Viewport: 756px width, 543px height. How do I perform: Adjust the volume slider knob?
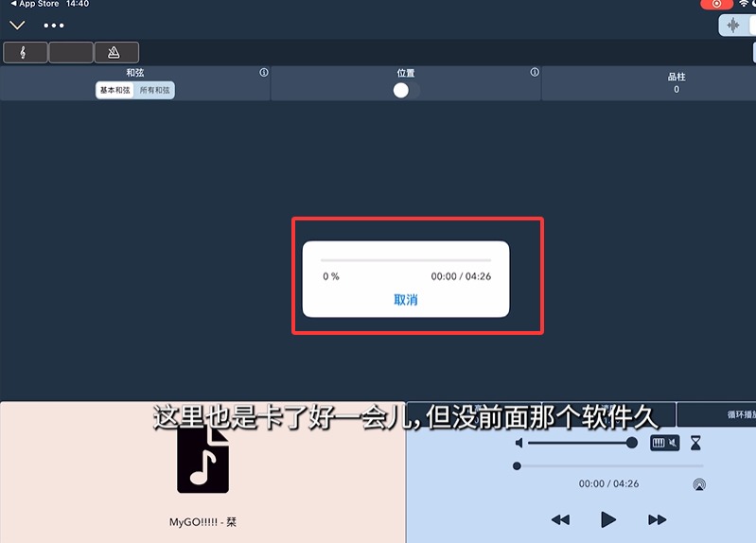pyautogui.click(x=631, y=443)
